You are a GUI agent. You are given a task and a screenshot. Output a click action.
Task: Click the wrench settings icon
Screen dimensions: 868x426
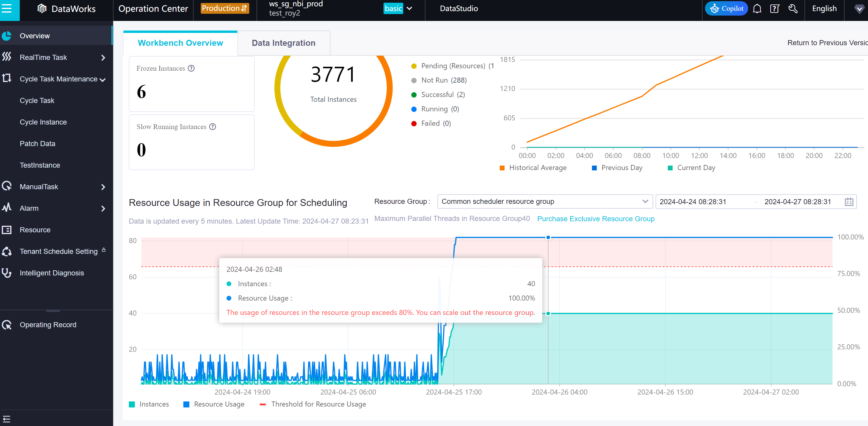click(793, 8)
